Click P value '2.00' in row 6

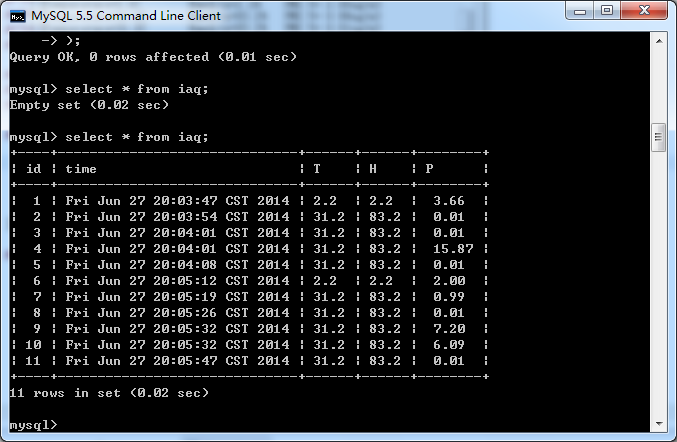pyautogui.click(x=449, y=281)
